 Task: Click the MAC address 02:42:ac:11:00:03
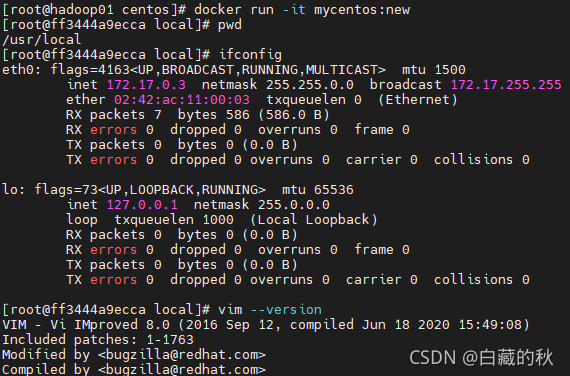point(182,100)
